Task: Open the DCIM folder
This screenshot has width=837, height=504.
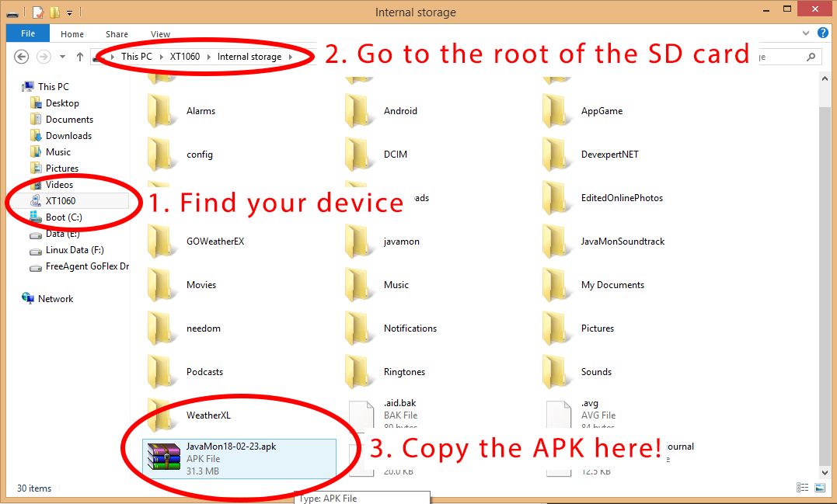Action: [x=395, y=155]
